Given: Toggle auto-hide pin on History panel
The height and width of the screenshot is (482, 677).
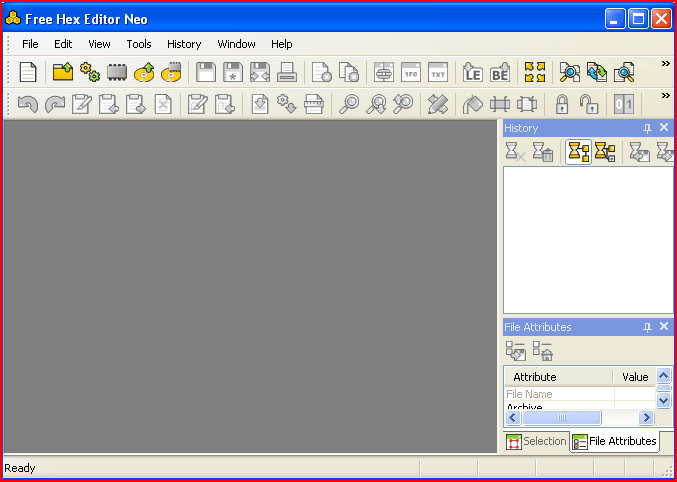Looking at the screenshot, I should pyautogui.click(x=647, y=128).
